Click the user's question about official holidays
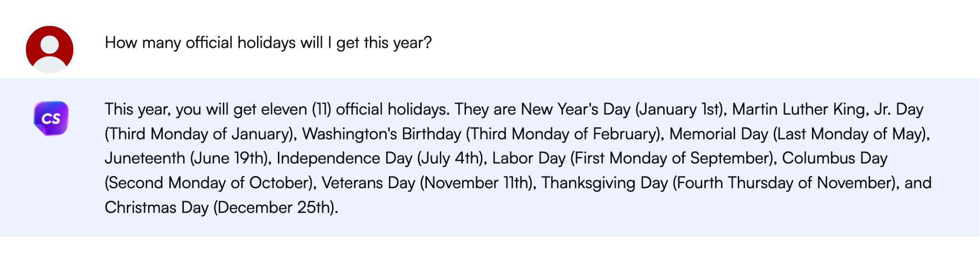 (x=268, y=43)
